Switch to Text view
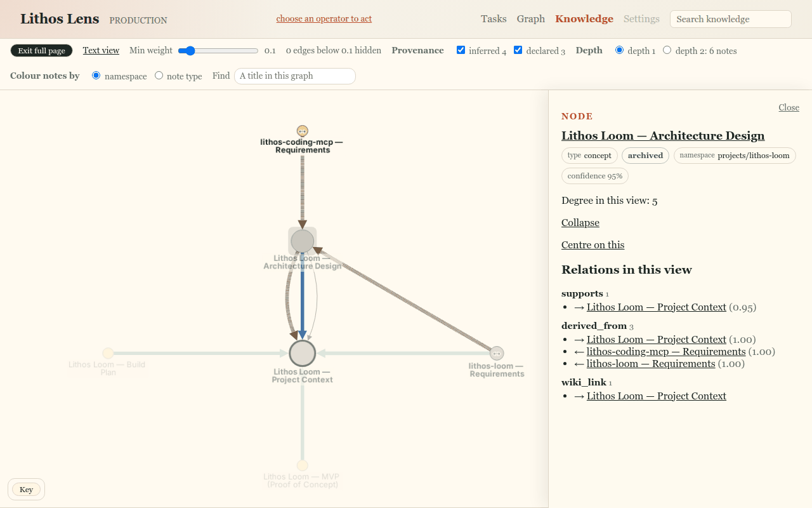812x508 pixels. tap(101, 50)
